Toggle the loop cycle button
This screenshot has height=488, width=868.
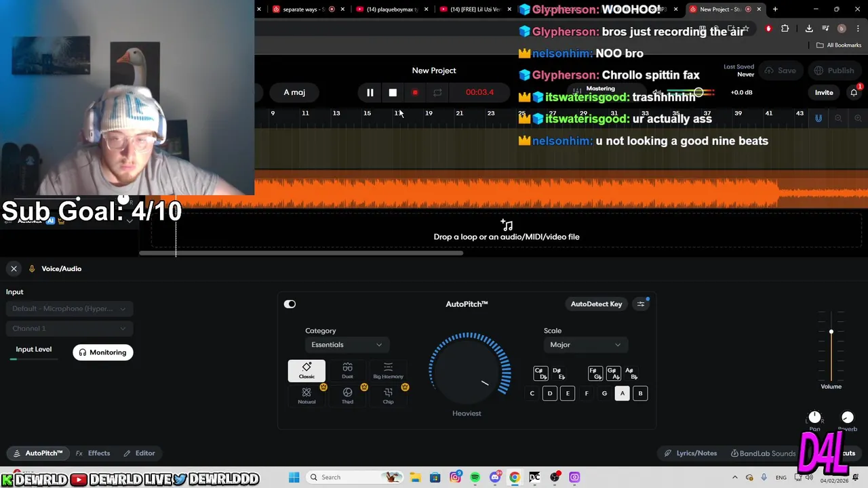437,92
